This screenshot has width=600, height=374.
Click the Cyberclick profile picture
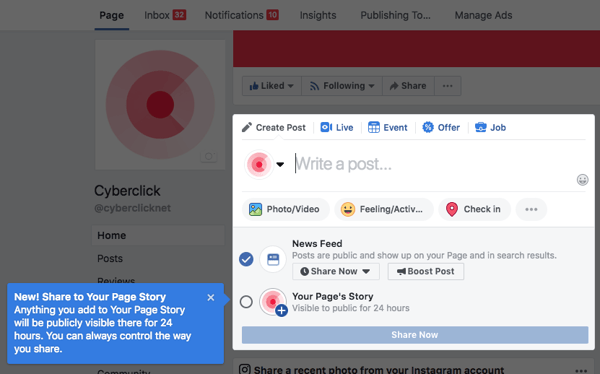(x=160, y=105)
